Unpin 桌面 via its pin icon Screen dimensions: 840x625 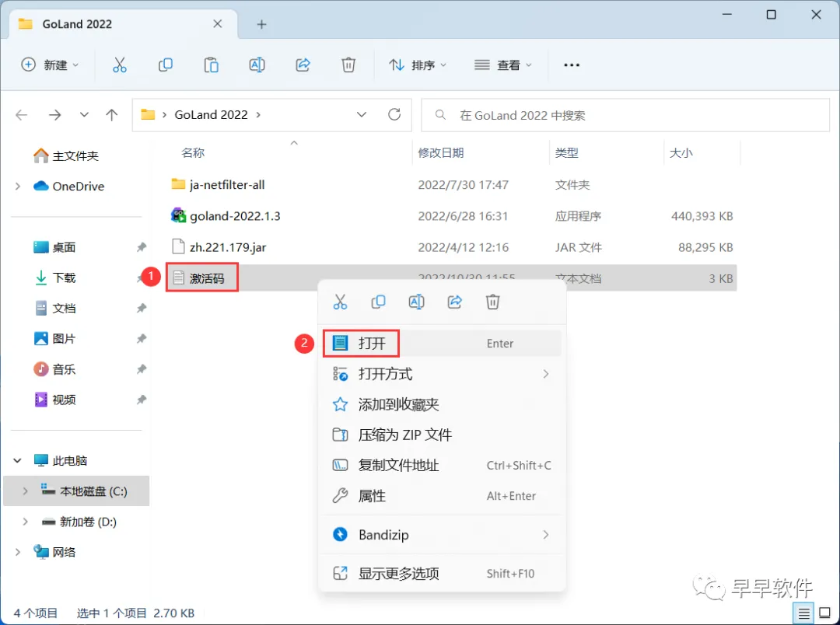click(142, 247)
